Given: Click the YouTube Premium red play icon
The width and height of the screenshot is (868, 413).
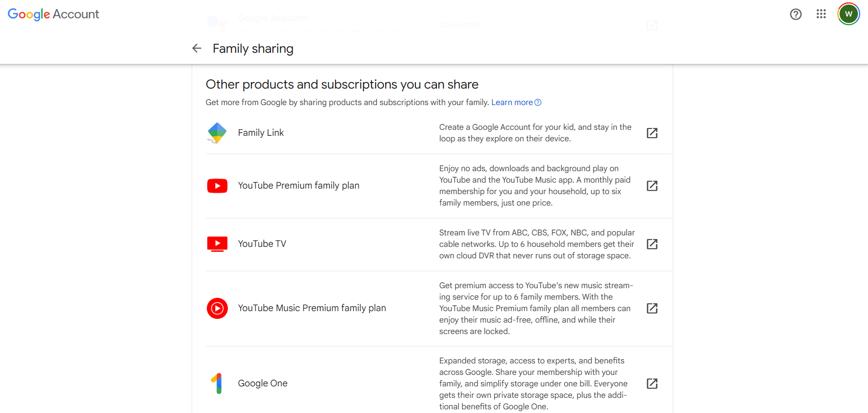Looking at the screenshot, I should point(217,186).
